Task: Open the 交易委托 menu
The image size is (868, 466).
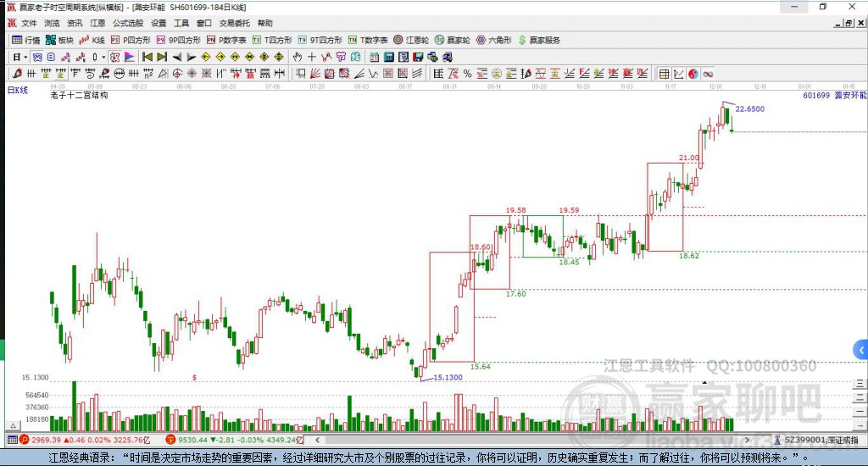Action: tap(234, 23)
